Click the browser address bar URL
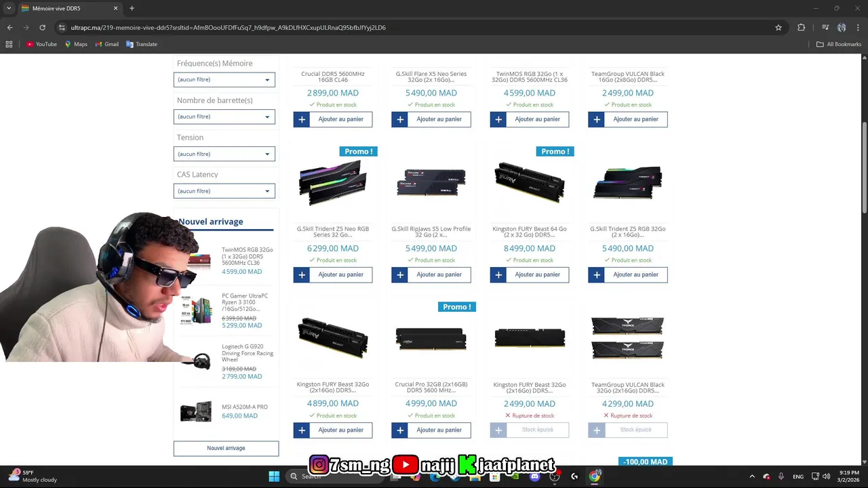 point(229,28)
